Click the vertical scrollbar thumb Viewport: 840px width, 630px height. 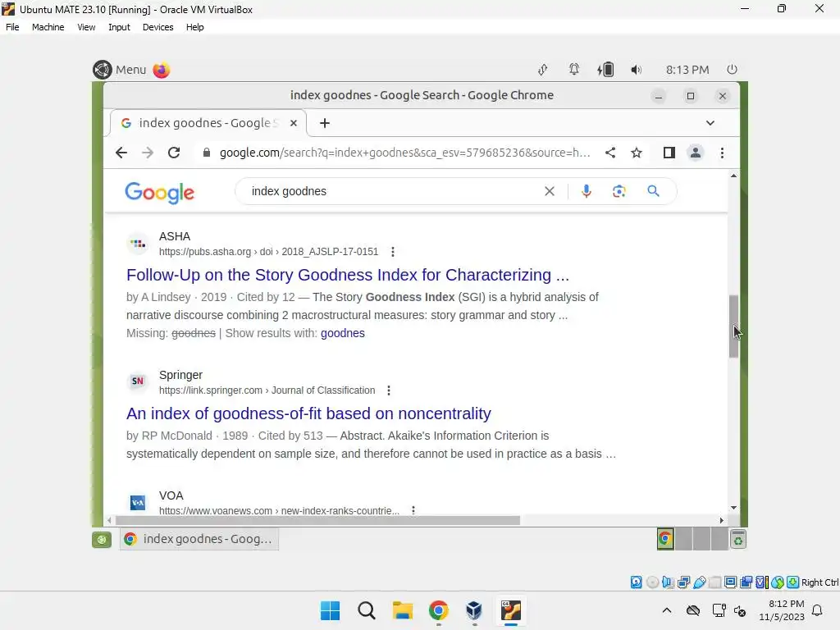click(733, 326)
